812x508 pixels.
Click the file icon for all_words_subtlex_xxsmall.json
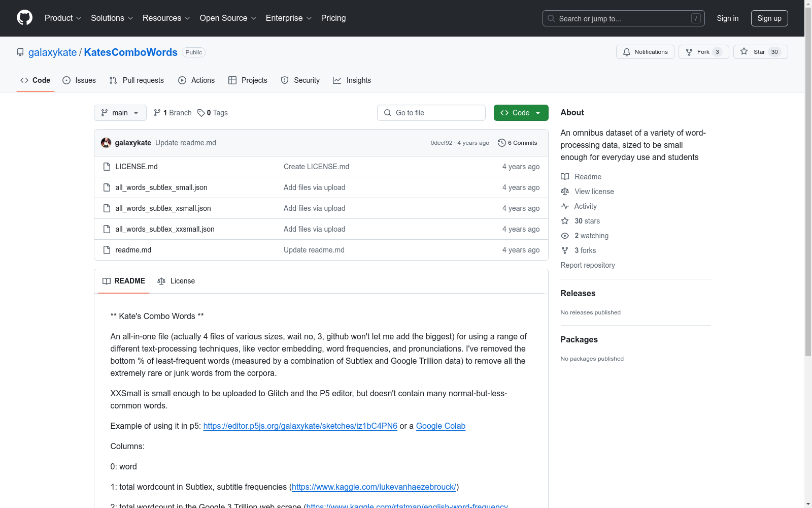107,229
